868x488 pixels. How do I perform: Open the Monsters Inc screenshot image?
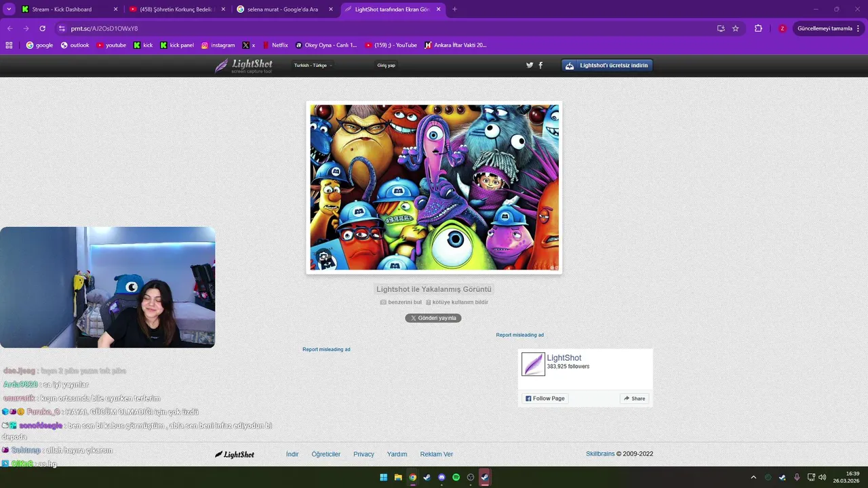pyautogui.click(x=434, y=188)
